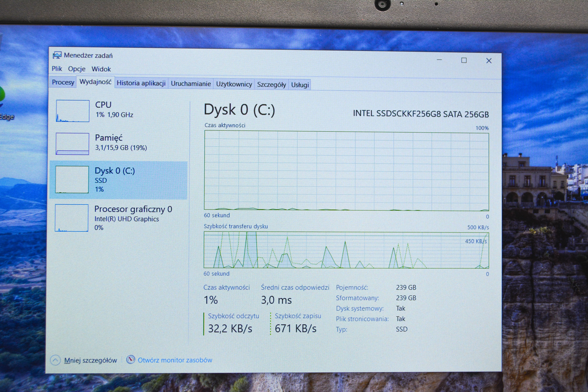Screen dimensions: 588x392
Task: Click the 3,1/15,9 GB (19%) memory reading
Action: (121, 148)
